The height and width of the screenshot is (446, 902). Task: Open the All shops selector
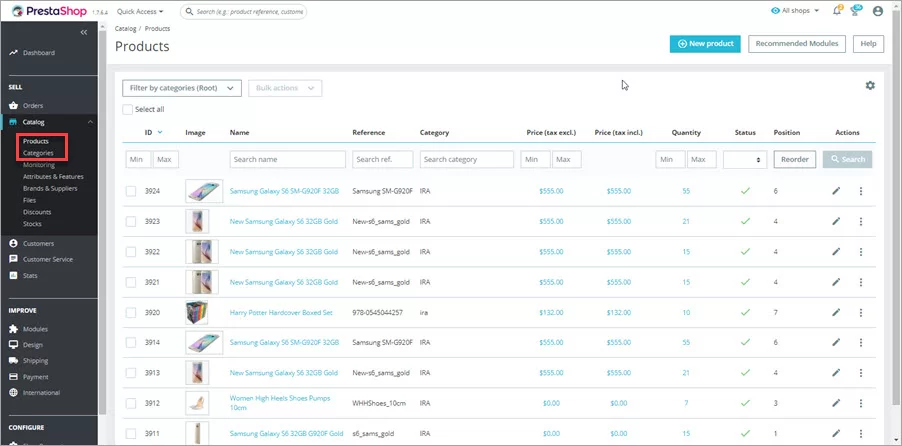[795, 11]
